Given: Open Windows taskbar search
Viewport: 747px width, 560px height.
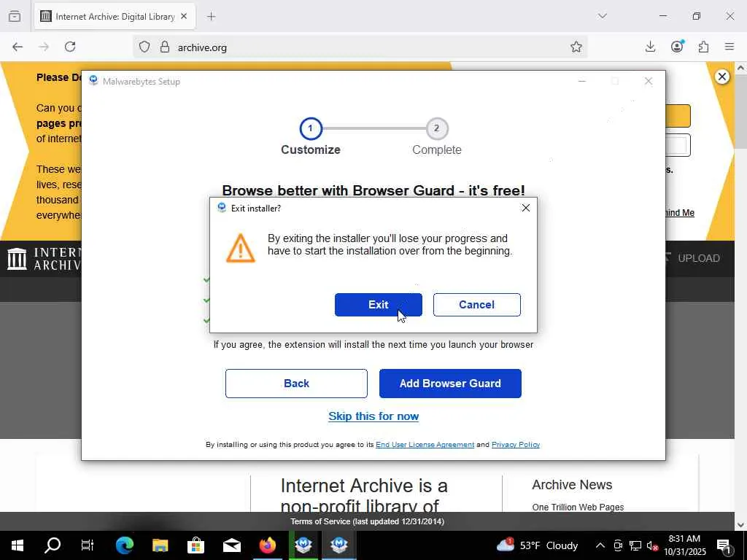Looking at the screenshot, I should (53, 545).
